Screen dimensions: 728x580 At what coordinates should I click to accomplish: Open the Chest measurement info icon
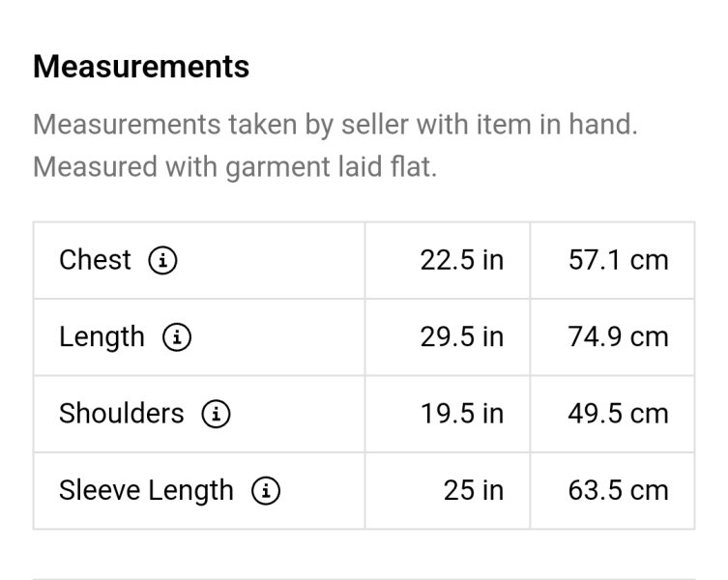pyautogui.click(x=162, y=260)
